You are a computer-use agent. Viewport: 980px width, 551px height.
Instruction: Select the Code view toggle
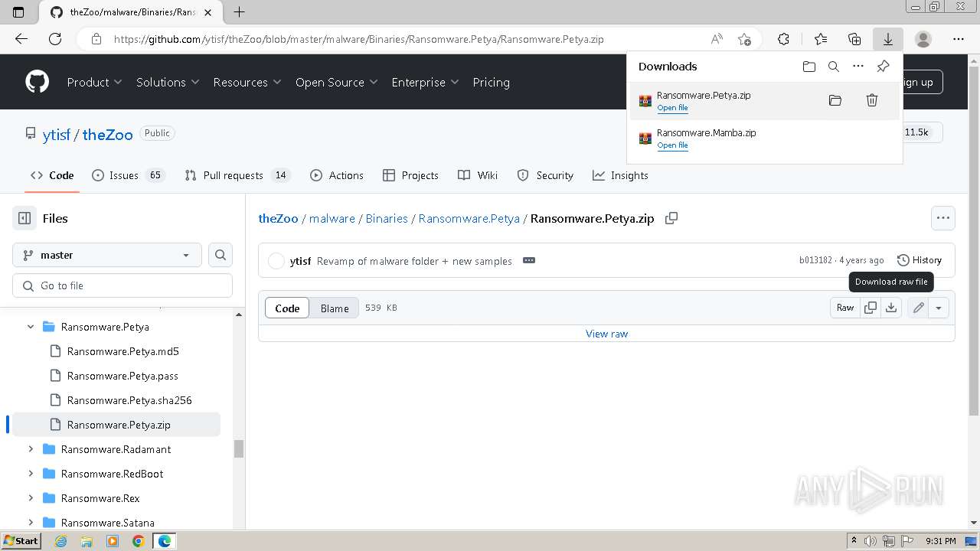287,308
